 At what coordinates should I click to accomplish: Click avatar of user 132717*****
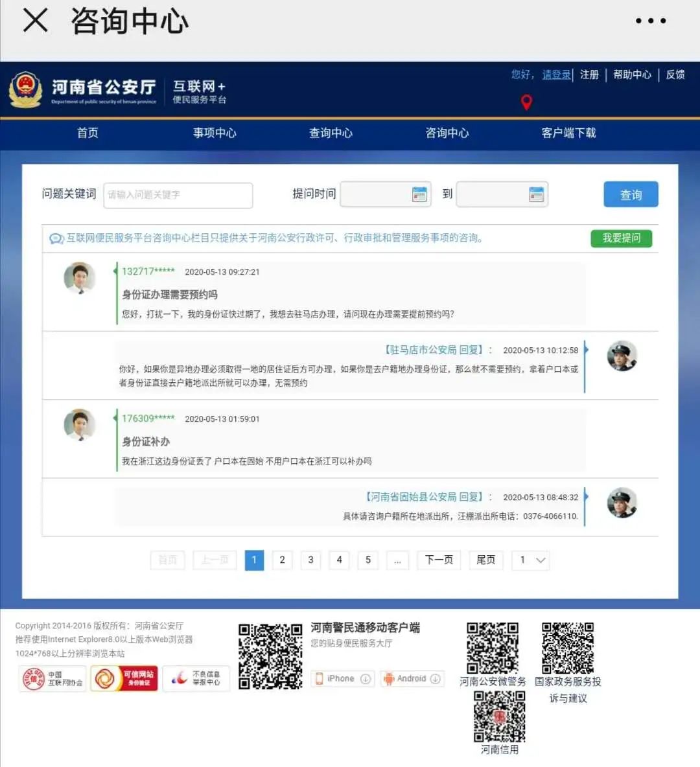coord(79,278)
